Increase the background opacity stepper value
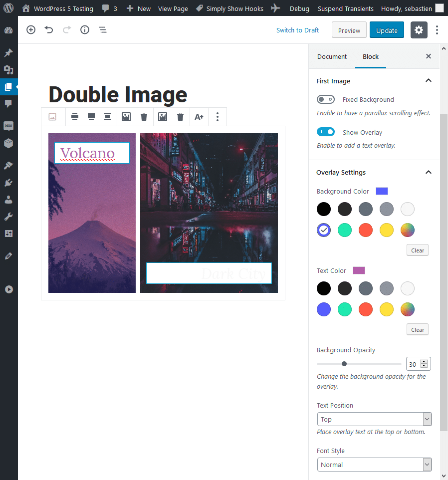This screenshot has width=448, height=480. 424,362
